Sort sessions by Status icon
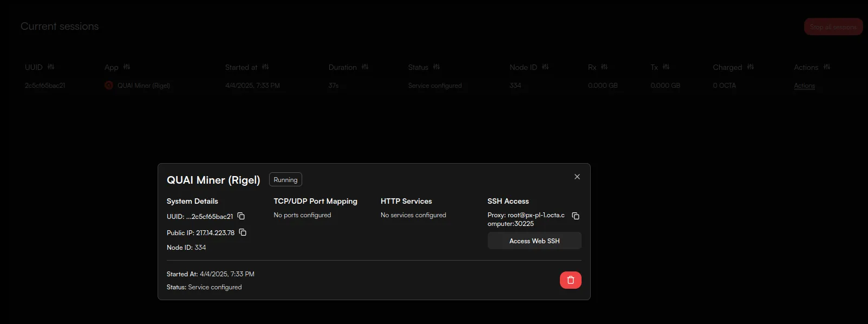Viewport: 868px width, 324px height. 436,67
